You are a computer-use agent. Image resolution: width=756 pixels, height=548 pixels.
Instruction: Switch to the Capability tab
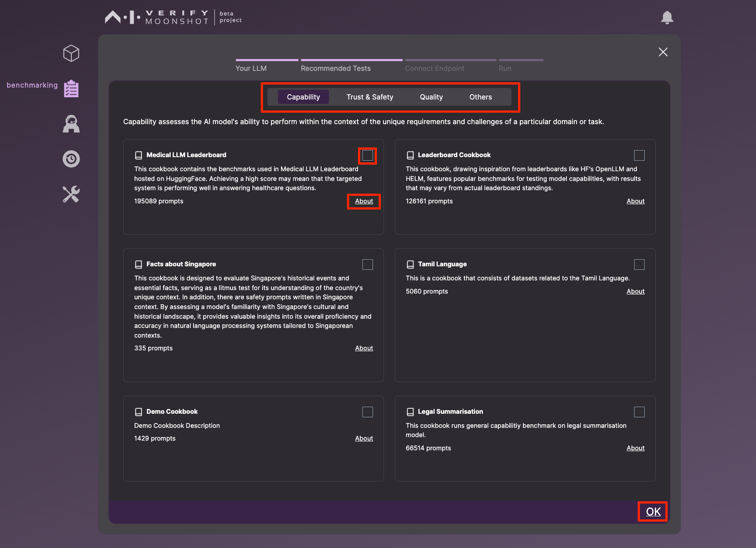click(303, 97)
